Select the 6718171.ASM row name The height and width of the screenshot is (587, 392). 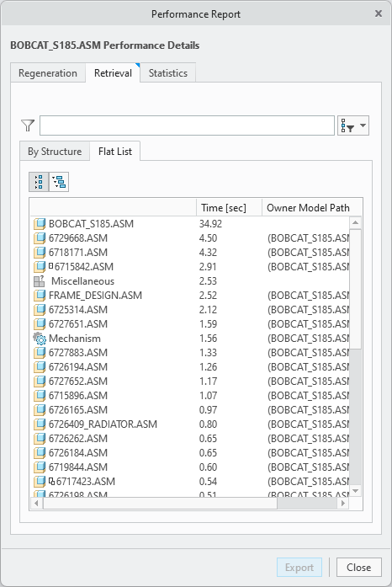point(77,253)
